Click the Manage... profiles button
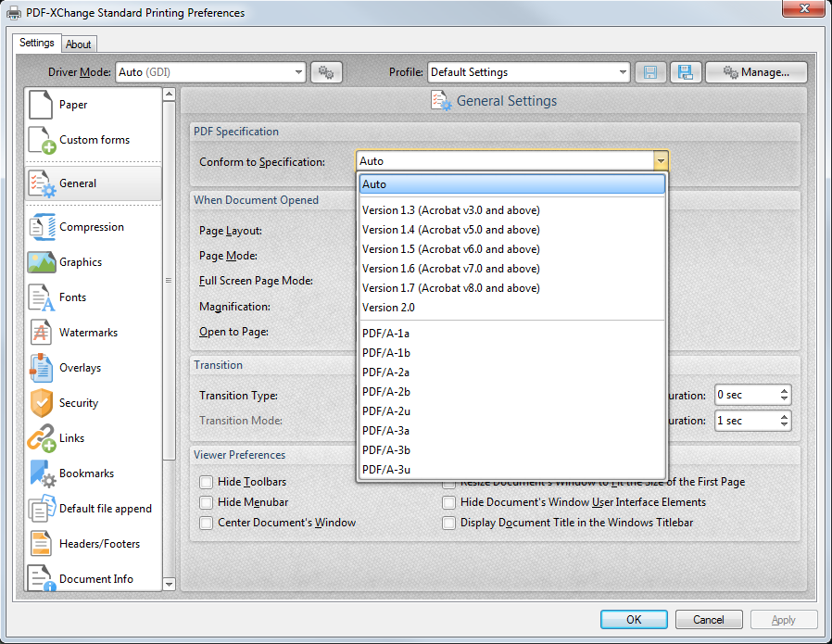The height and width of the screenshot is (644, 832). click(756, 72)
